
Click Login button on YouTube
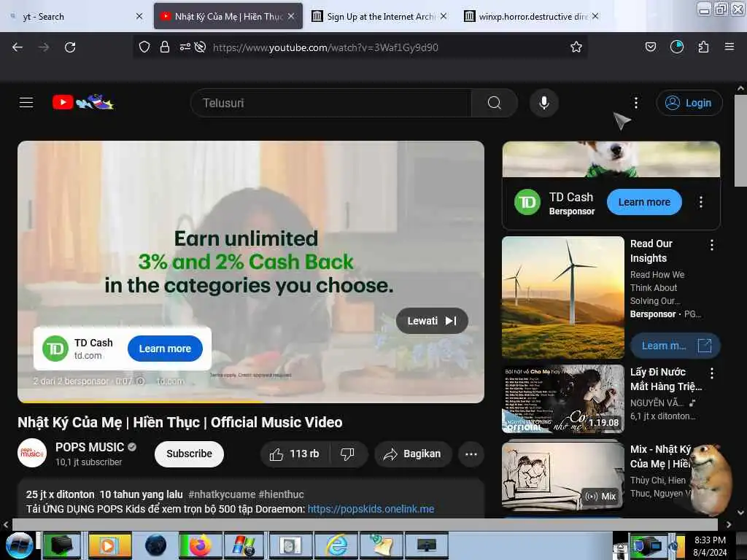coord(689,103)
